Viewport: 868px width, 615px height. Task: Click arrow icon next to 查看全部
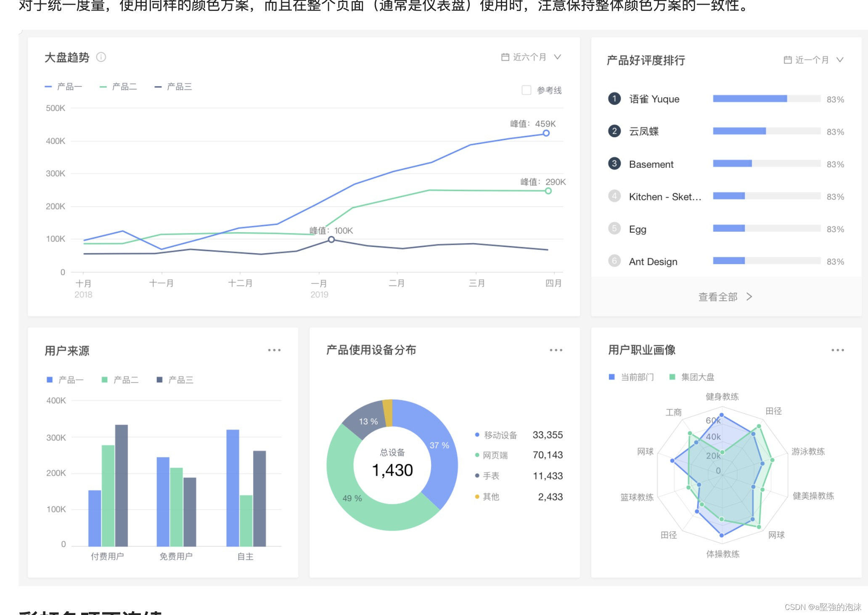[749, 297]
